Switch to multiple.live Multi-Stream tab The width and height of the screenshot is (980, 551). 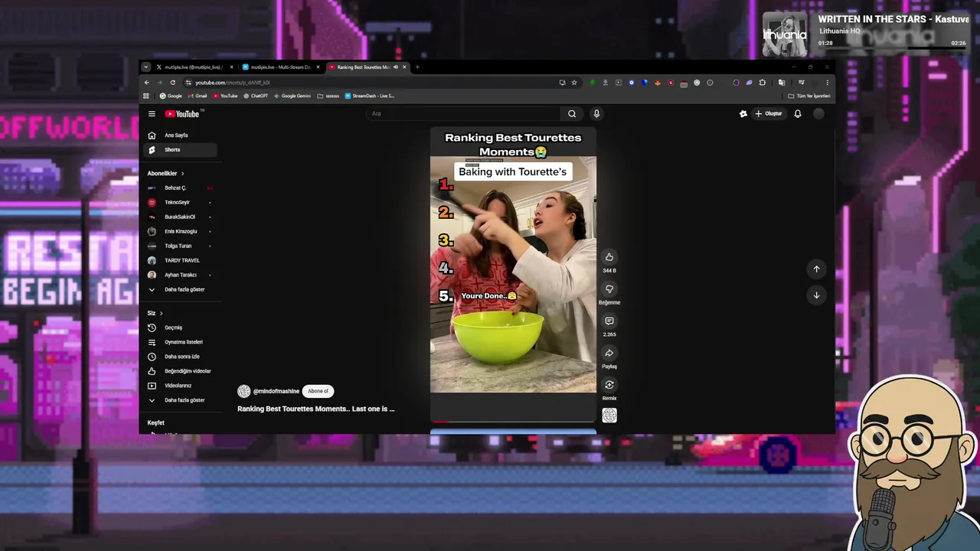[x=280, y=67]
